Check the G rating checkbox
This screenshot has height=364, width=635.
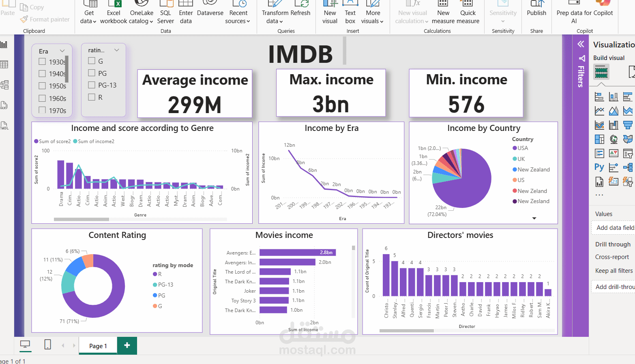tap(92, 61)
